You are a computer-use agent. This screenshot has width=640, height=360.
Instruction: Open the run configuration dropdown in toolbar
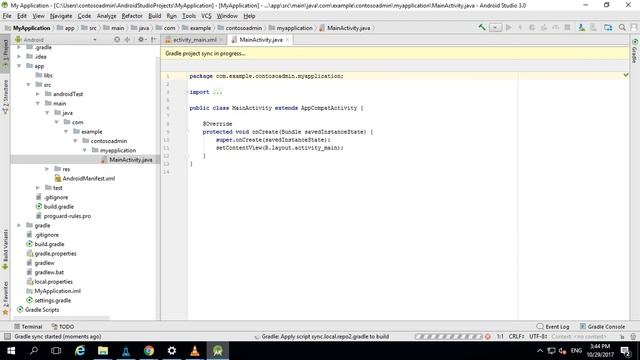496,28
